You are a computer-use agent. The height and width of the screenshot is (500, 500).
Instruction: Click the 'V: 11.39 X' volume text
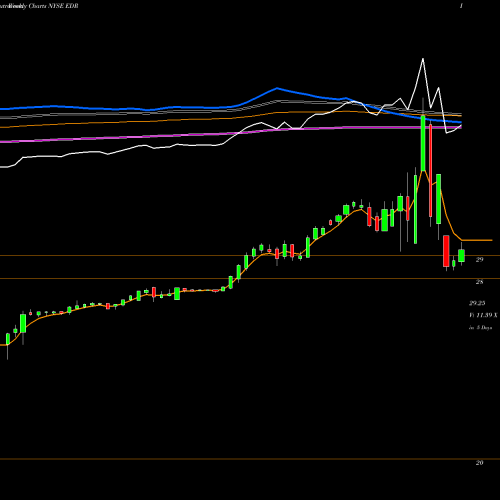[483, 315]
